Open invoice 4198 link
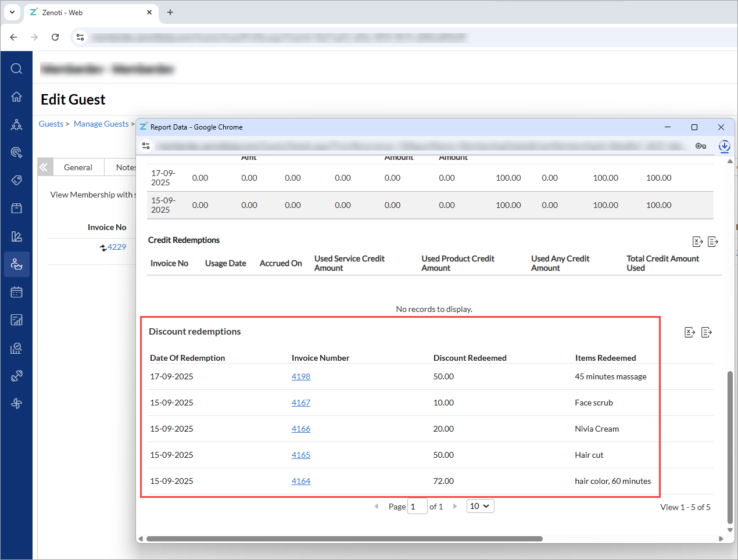The height and width of the screenshot is (560, 738). 300,376
